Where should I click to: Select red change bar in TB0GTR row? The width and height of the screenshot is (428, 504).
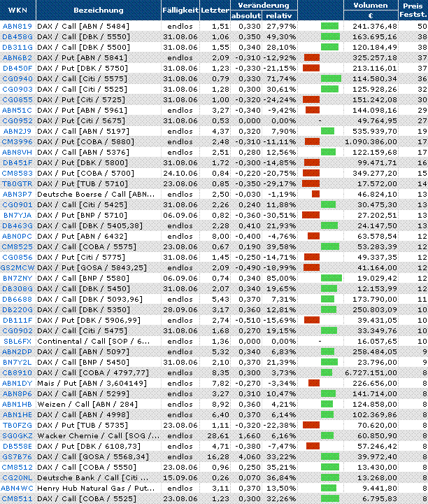[x=311, y=184]
